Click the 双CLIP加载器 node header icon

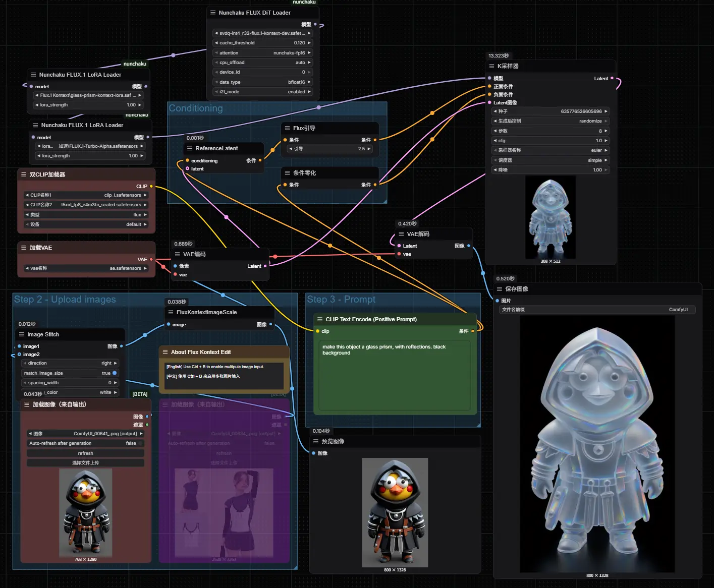point(24,174)
